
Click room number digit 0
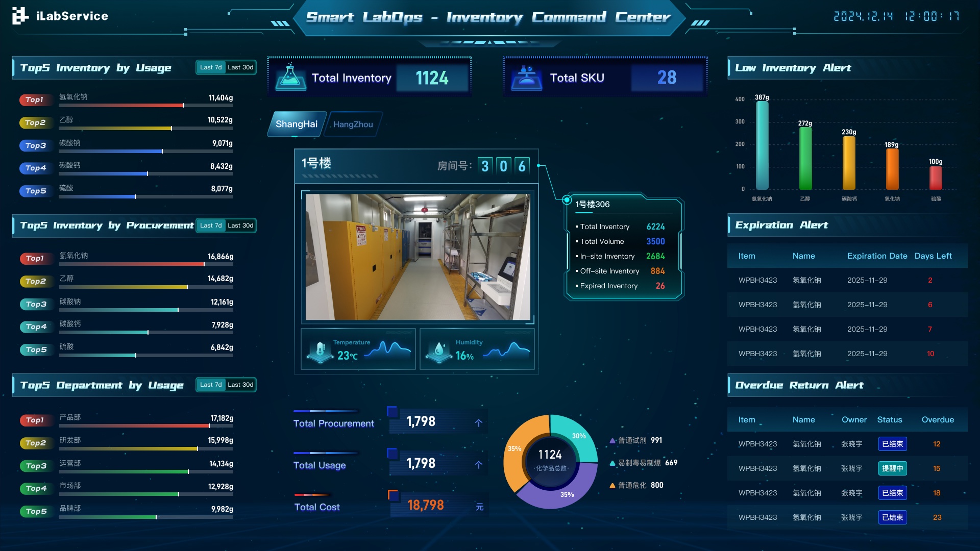pos(503,166)
